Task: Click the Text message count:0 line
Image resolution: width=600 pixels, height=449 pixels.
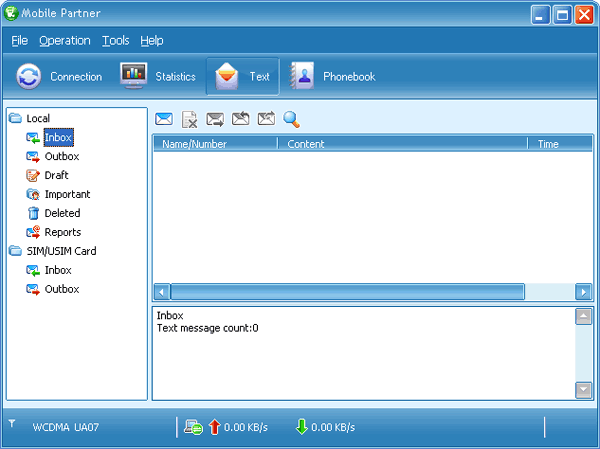Action: click(x=208, y=328)
